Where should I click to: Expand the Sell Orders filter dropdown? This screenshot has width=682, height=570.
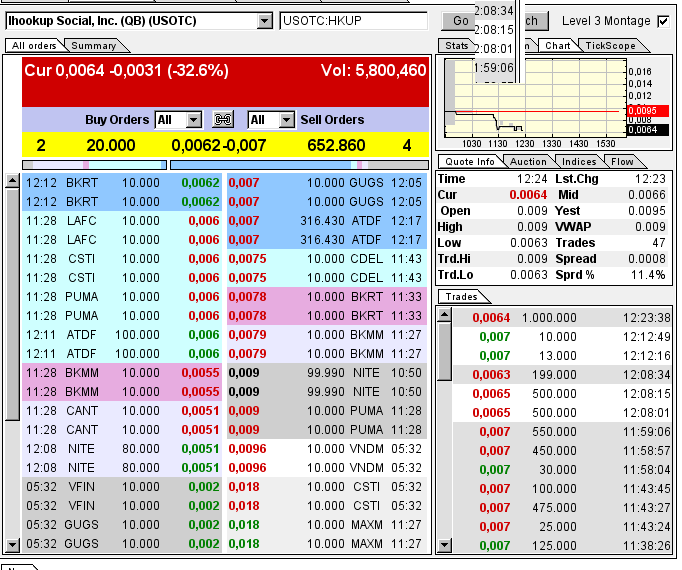pyautogui.click(x=287, y=120)
